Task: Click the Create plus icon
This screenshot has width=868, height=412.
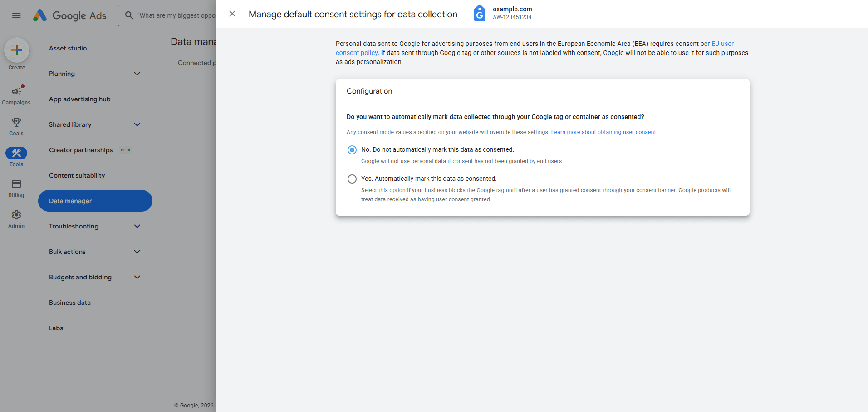Action: 17,50
